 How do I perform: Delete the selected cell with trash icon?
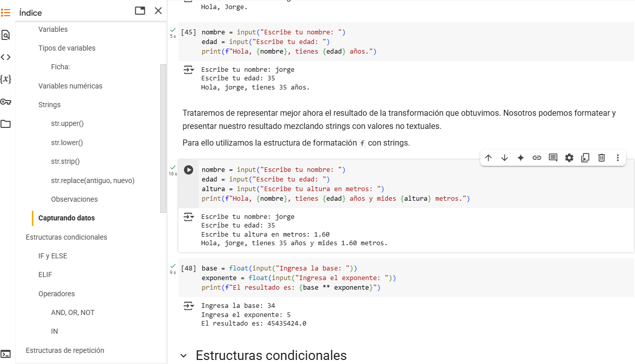[x=602, y=158]
